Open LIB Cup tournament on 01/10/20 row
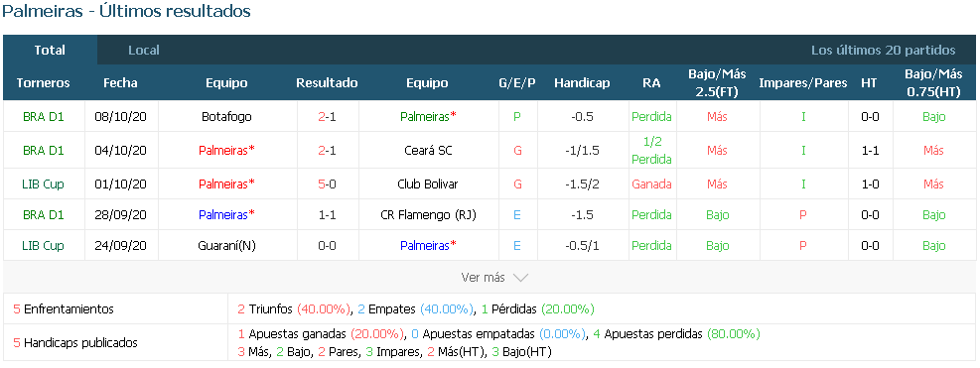Screen dimensions: 980x368 click(43, 184)
